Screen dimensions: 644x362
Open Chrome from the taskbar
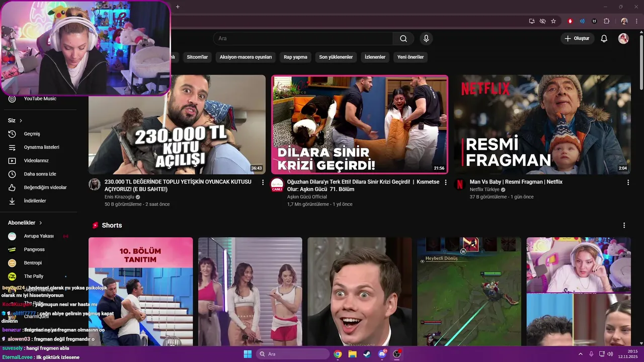338,354
